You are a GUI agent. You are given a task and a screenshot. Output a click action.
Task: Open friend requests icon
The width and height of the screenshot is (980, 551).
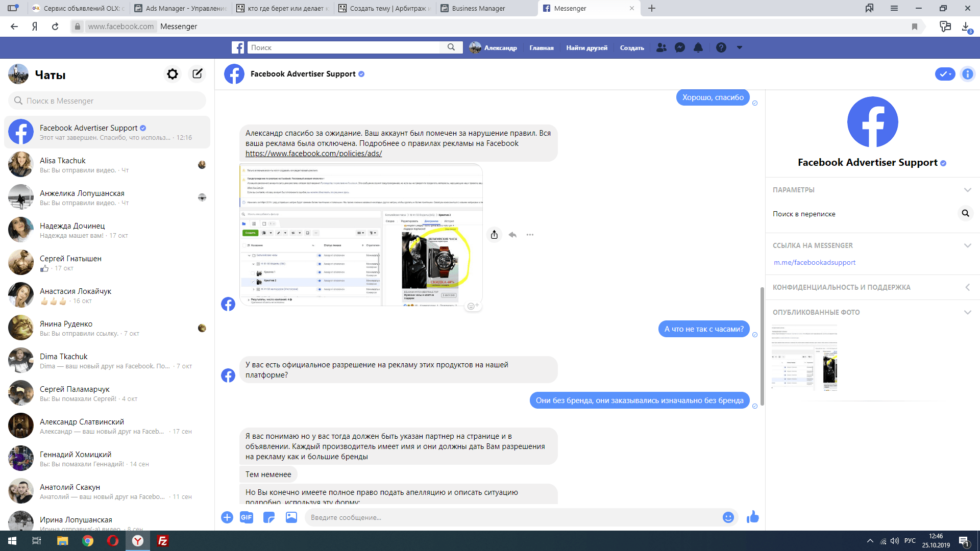[661, 47]
